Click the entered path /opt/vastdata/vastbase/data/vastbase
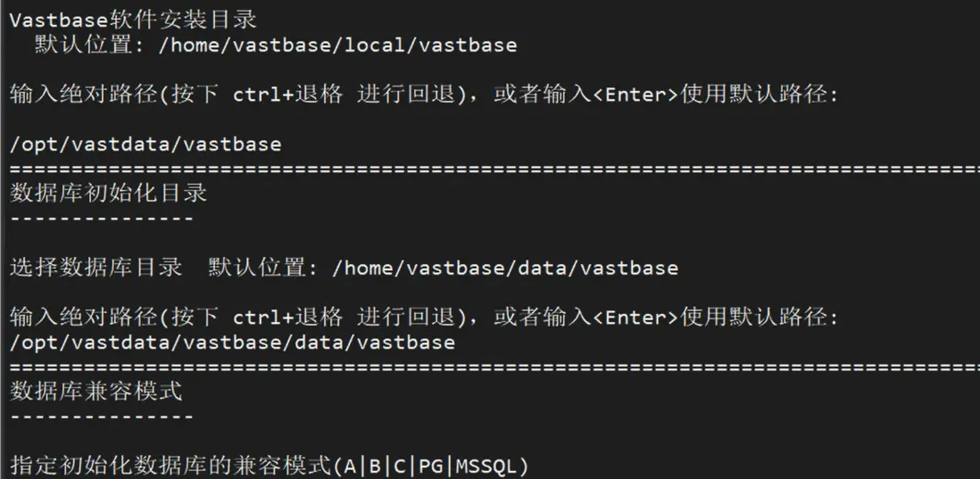This screenshot has width=980, height=479. tap(232, 342)
